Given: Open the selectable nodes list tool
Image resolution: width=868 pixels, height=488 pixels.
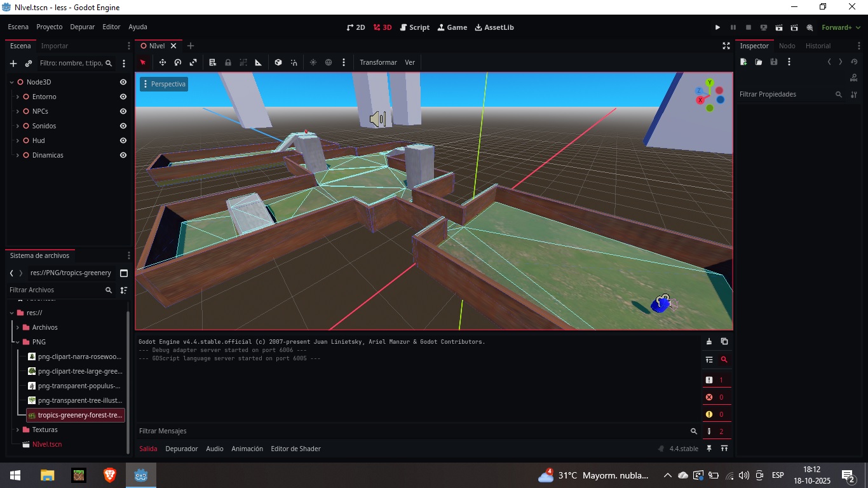Looking at the screenshot, I should pos(213,62).
